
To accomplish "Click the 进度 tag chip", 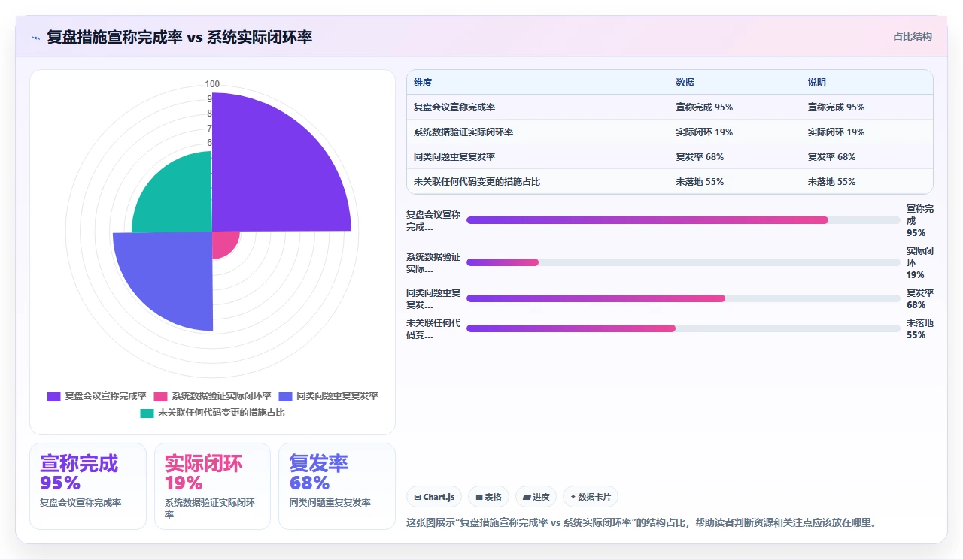I will click(536, 497).
